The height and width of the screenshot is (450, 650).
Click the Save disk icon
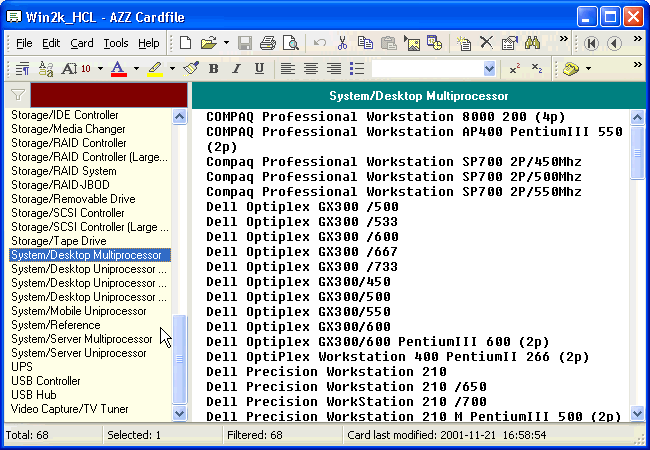(x=245, y=43)
